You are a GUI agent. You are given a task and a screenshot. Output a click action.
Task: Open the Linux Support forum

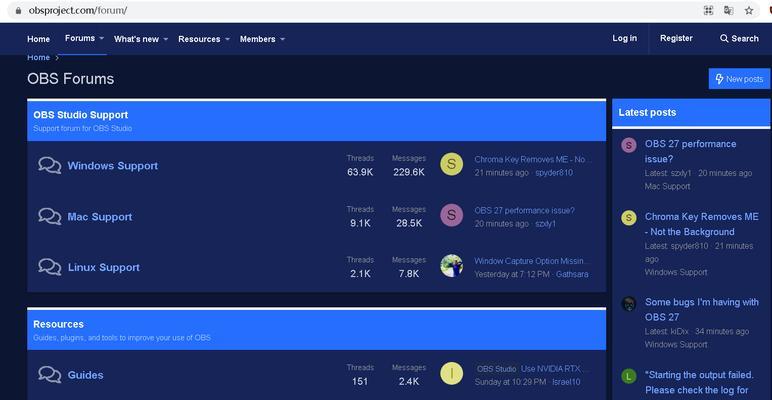[x=104, y=267]
